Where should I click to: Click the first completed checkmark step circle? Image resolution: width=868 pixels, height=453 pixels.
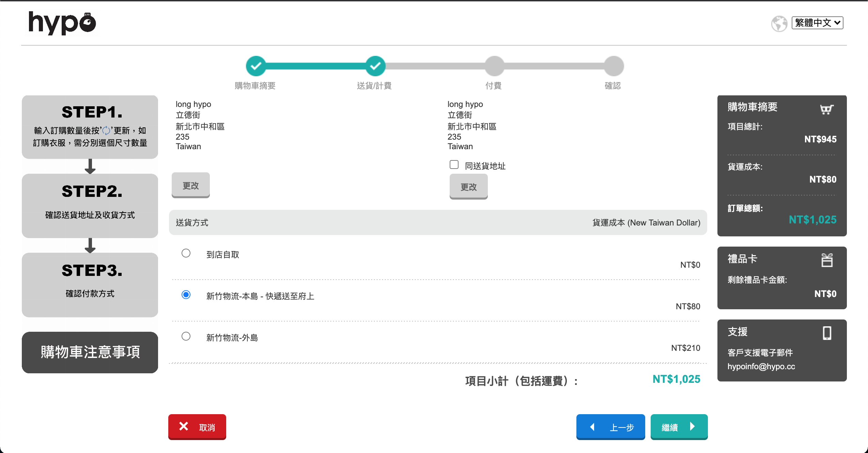[x=256, y=66]
